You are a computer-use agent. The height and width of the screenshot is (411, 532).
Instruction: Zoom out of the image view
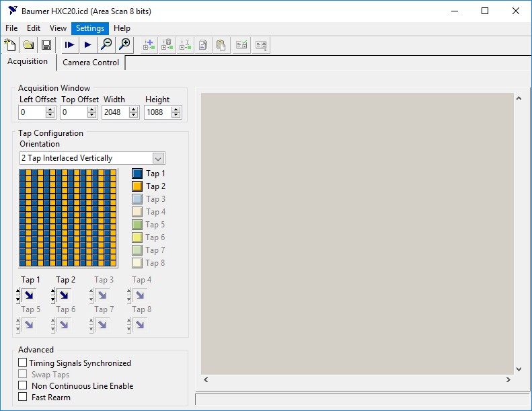(106, 45)
